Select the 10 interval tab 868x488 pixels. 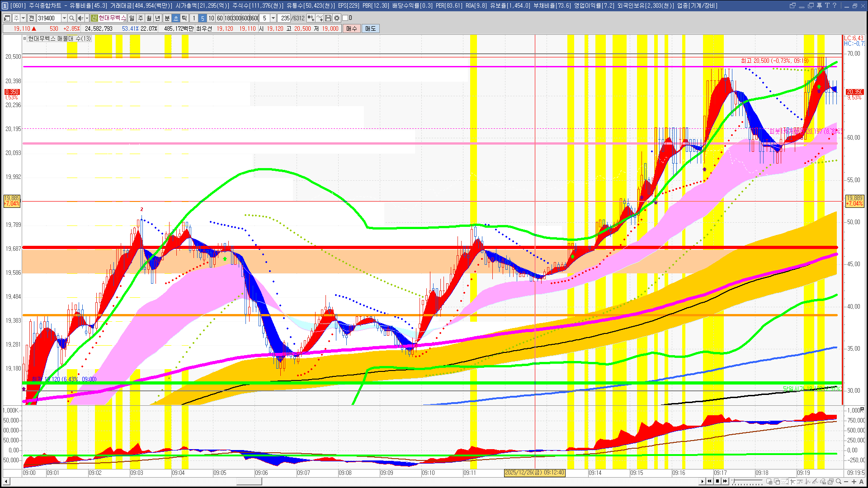click(x=211, y=18)
